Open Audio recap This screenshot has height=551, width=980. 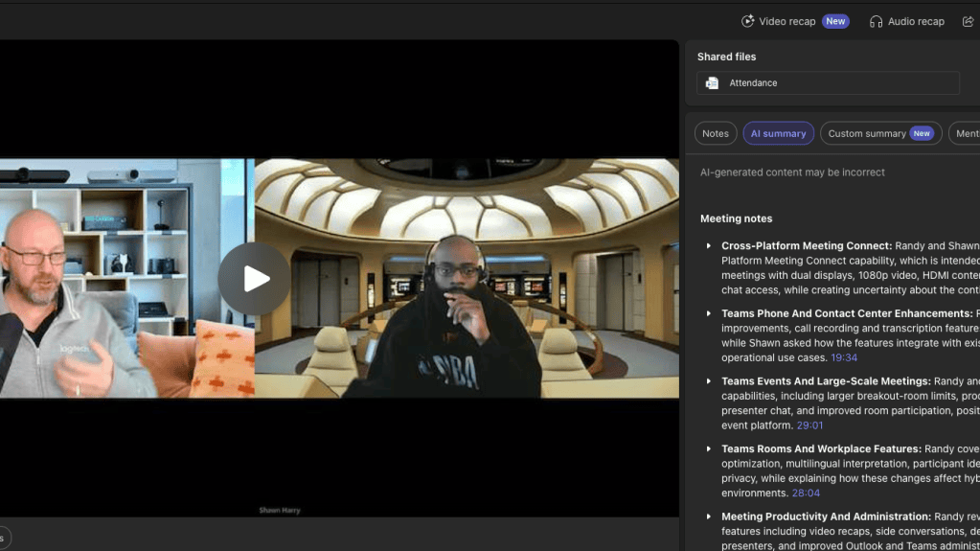[907, 21]
